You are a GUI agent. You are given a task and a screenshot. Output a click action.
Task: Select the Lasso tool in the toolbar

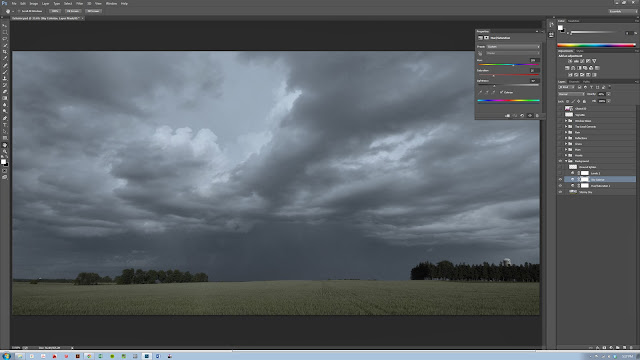coord(4,39)
